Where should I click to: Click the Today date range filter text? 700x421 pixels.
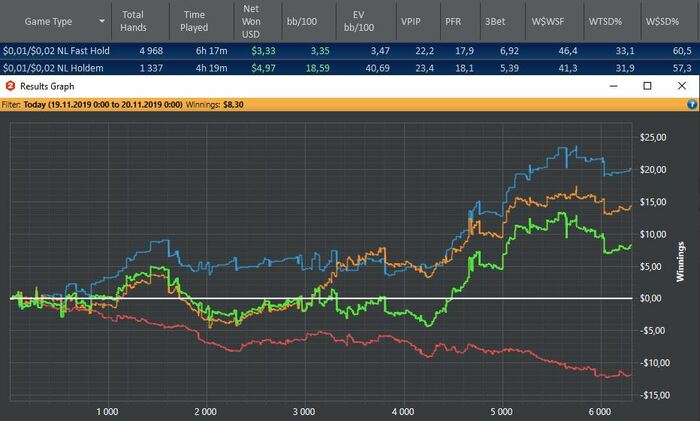tap(103, 104)
